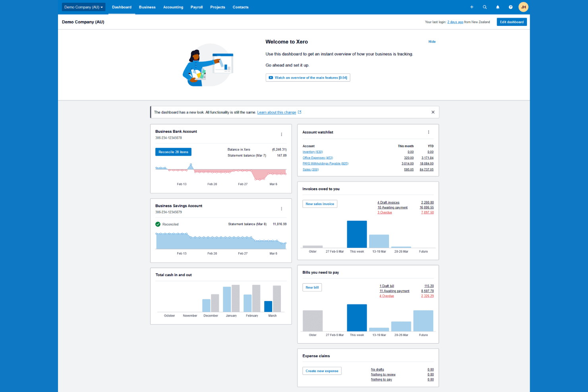Image resolution: width=588 pixels, height=392 pixels.
Task: Click the 13-19 Mar bar in Invoices owed chart
Action: tap(379, 241)
